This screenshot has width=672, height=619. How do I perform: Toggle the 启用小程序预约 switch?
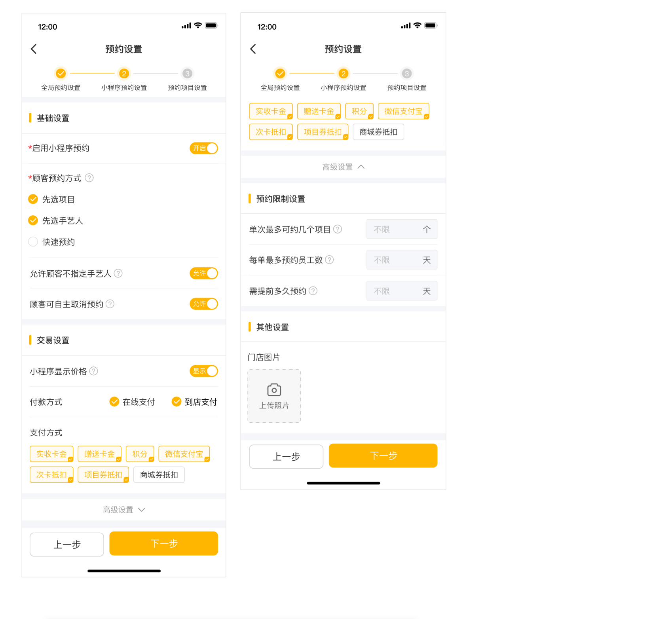[204, 148]
